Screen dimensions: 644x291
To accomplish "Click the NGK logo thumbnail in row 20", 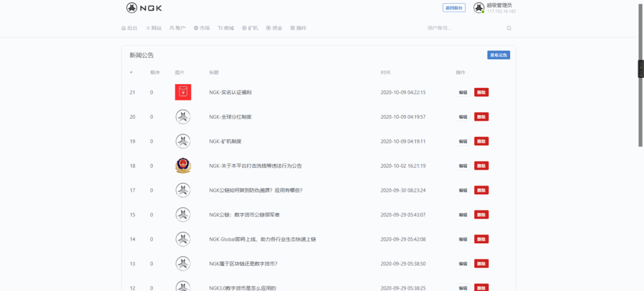I will tap(183, 116).
